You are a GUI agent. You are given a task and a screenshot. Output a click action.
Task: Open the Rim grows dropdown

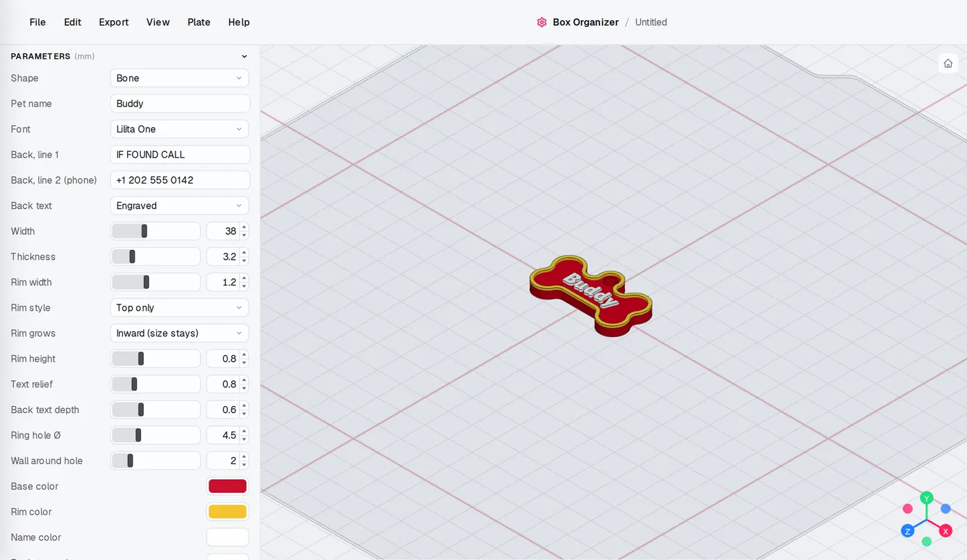[x=180, y=334]
